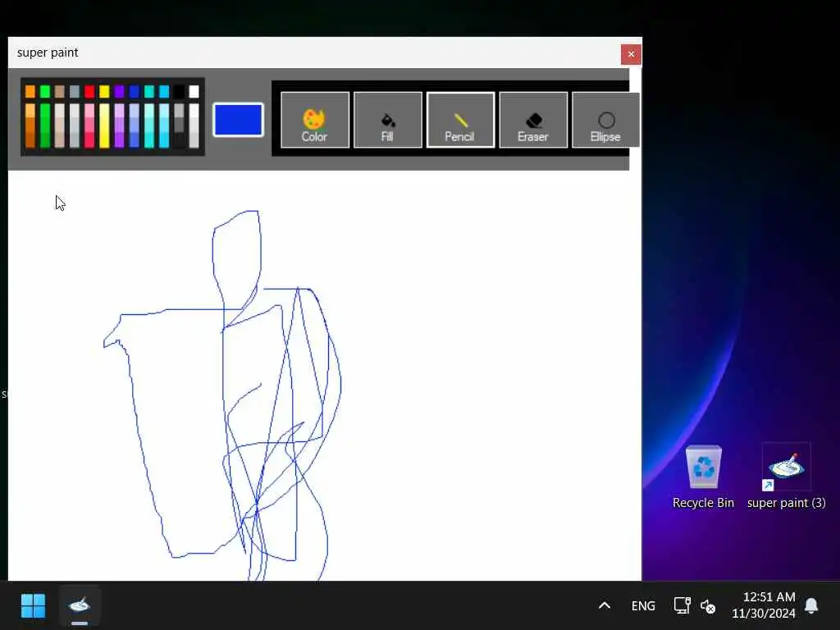Select Recycle Bin desktop icon

(x=703, y=477)
